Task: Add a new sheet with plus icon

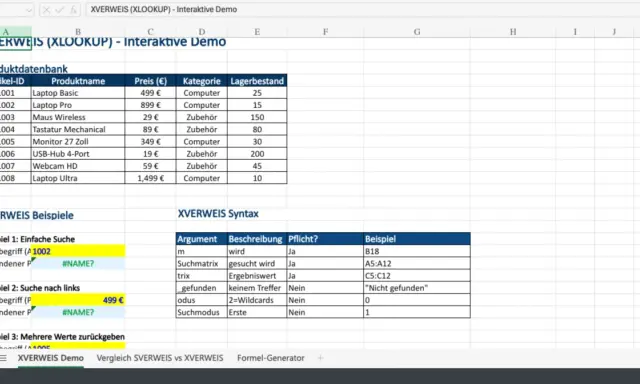Action: point(320,358)
